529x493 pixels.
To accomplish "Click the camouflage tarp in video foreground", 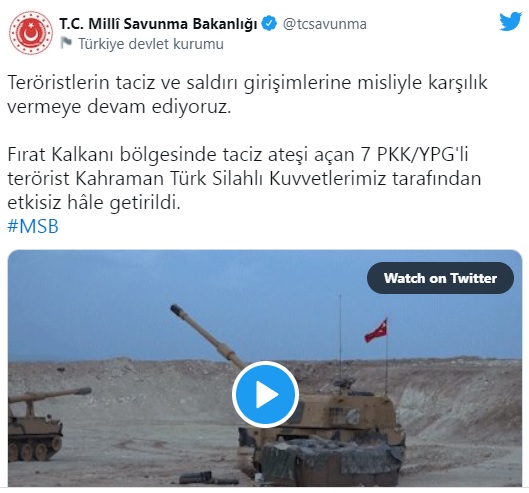I will (x=332, y=461).
